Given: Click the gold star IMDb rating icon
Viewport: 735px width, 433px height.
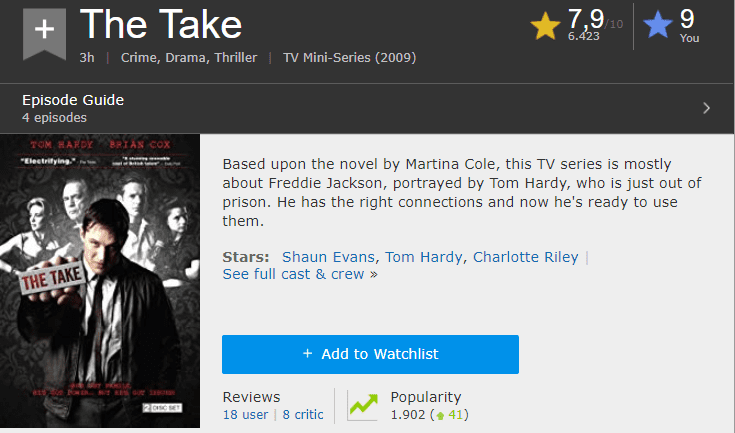Looking at the screenshot, I should (x=546, y=26).
